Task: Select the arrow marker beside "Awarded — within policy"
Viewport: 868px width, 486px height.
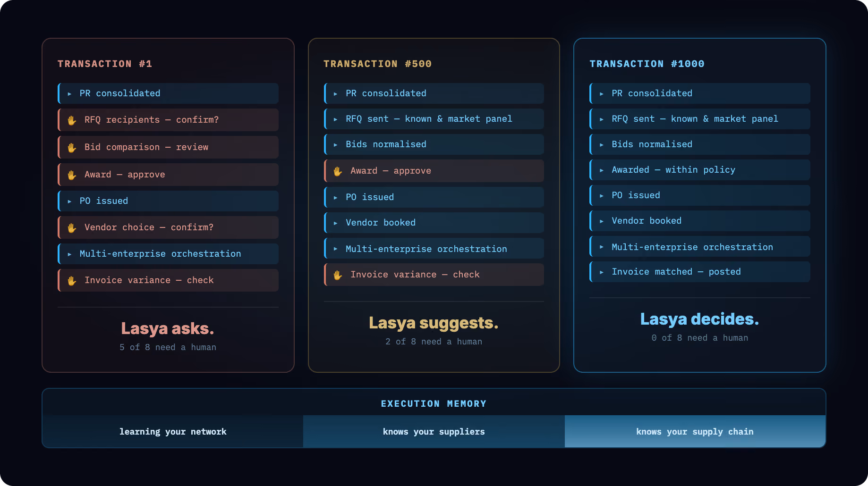Action: 601,170
